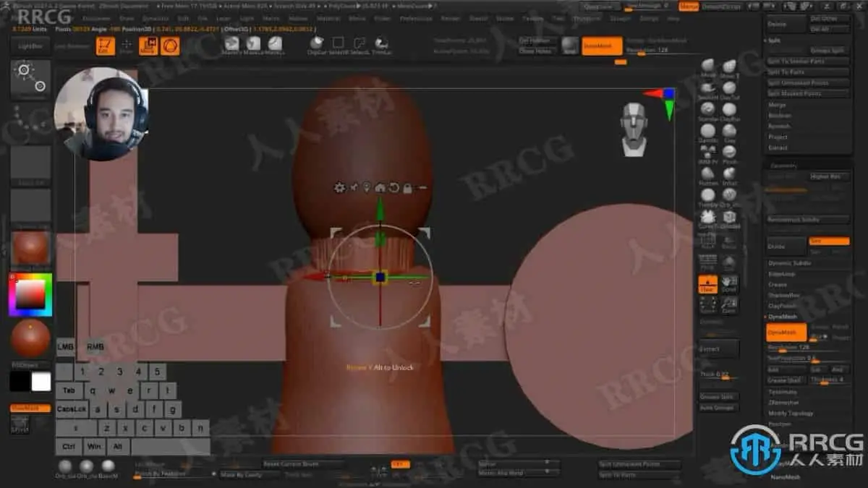This screenshot has width=868, height=488.
Task: Toggle DynaMesh large orange button in Geometry
Action: coord(786,333)
